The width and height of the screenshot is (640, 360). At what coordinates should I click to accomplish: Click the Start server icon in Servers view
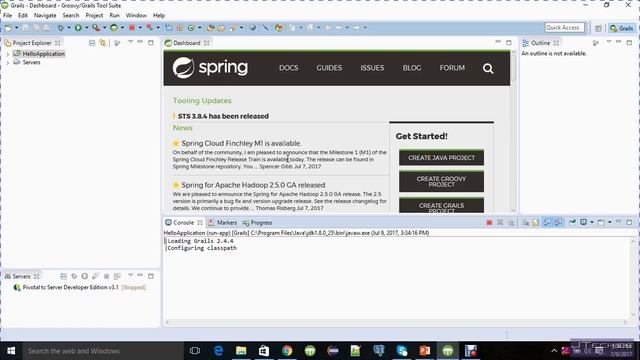click(84, 276)
